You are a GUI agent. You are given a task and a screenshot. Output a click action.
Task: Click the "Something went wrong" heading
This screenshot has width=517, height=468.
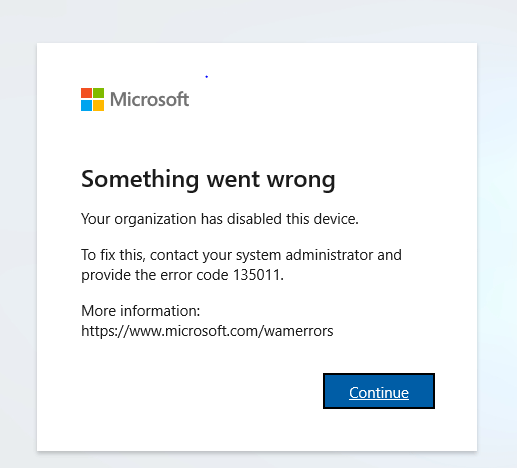click(x=208, y=180)
